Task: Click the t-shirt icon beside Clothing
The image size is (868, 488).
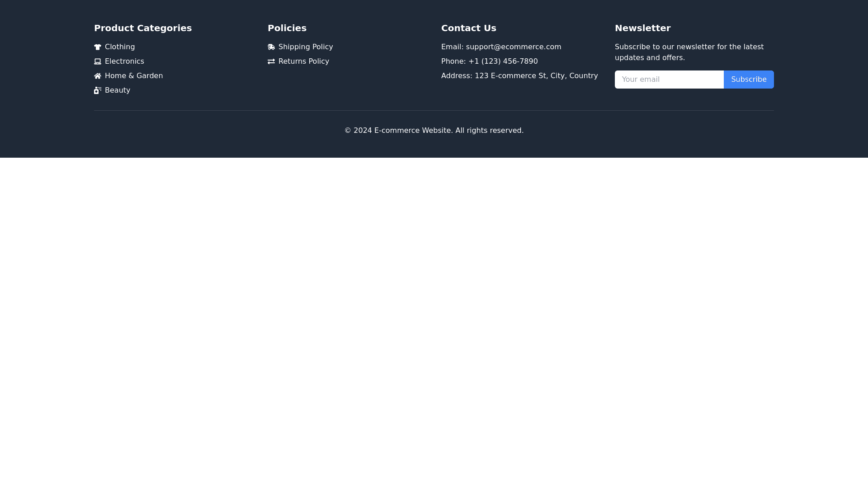Action: (x=98, y=47)
